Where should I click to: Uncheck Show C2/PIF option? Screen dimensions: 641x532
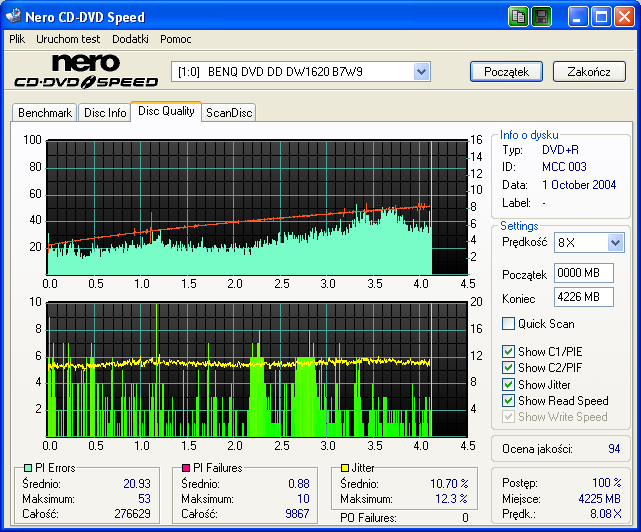coord(508,367)
